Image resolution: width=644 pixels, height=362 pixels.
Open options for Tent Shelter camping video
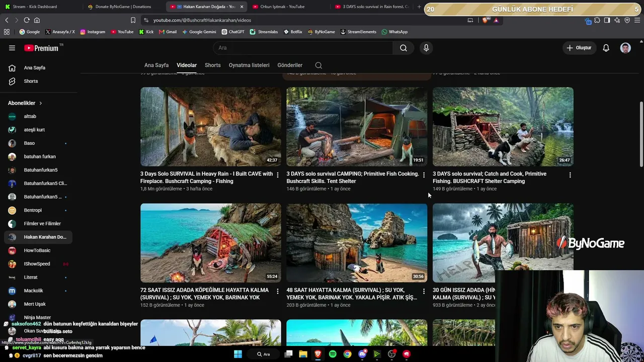(424, 175)
